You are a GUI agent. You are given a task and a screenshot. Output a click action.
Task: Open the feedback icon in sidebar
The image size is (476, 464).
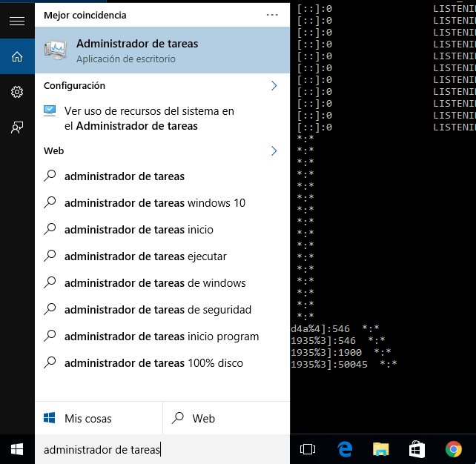click(17, 127)
